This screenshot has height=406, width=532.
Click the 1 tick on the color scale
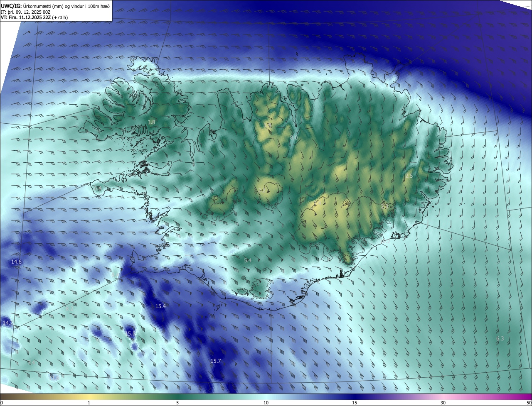click(89, 403)
